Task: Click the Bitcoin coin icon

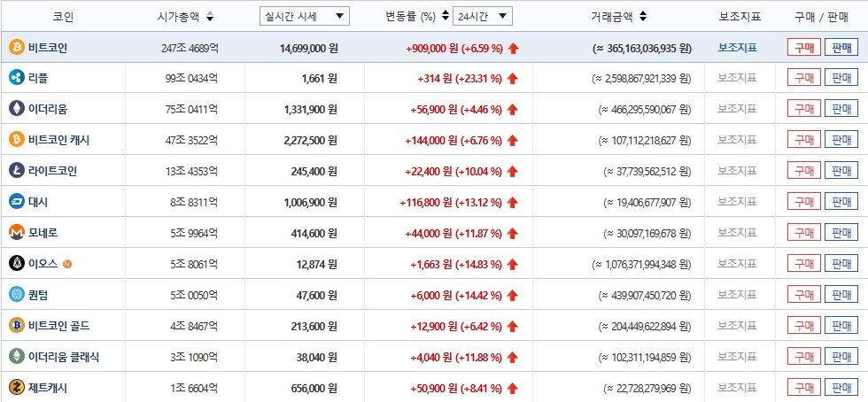Action: pos(16,48)
